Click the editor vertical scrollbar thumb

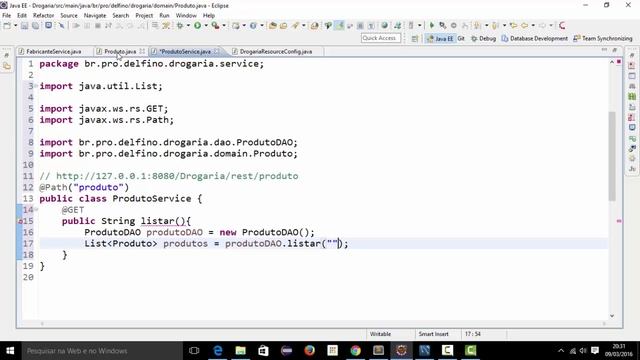pyautogui.click(x=612, y=156)
